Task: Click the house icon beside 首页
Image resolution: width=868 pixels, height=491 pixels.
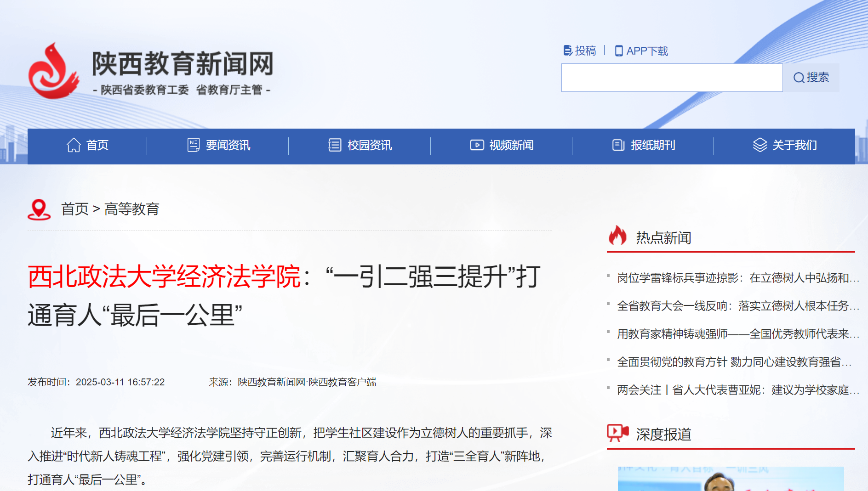Action: (74, 145)
